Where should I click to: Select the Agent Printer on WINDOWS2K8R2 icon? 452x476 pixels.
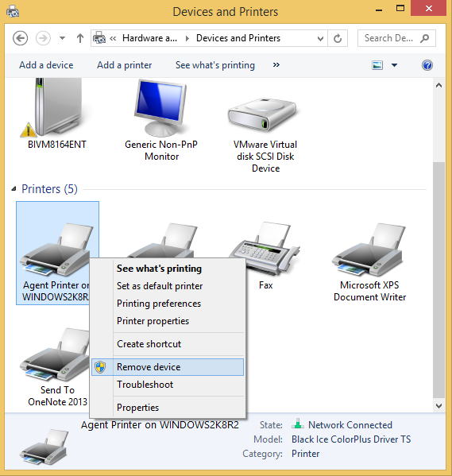[x=57, y=253]
